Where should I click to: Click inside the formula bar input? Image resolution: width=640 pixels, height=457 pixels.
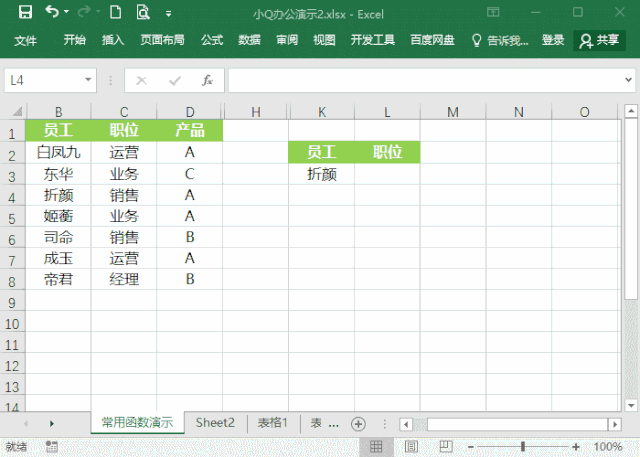(424, 80)
